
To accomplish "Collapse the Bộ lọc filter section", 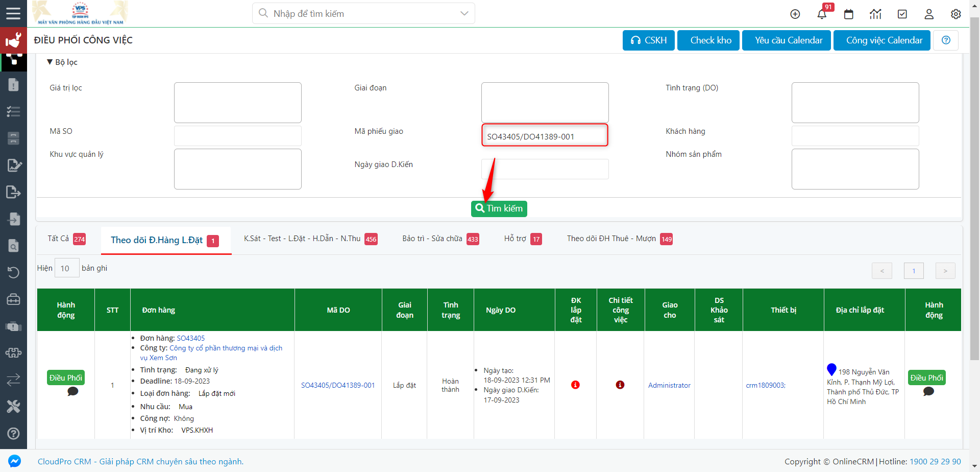I will [62, 62].
